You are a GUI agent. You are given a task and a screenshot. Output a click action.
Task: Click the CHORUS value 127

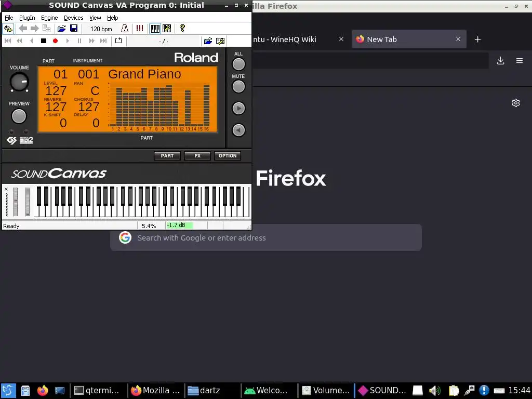tap(88, 107)
